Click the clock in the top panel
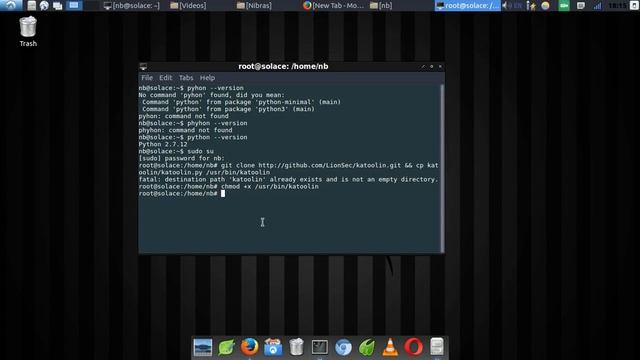 click(617, 5)
